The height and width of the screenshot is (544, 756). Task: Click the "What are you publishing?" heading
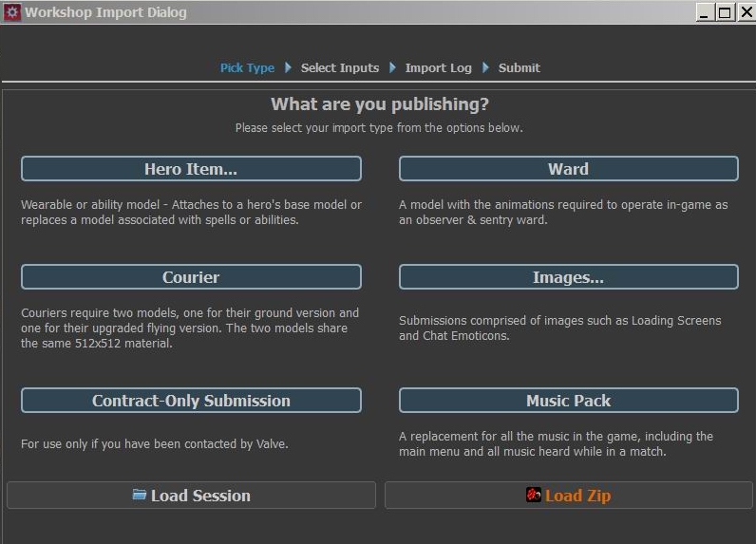click(380, 104)
